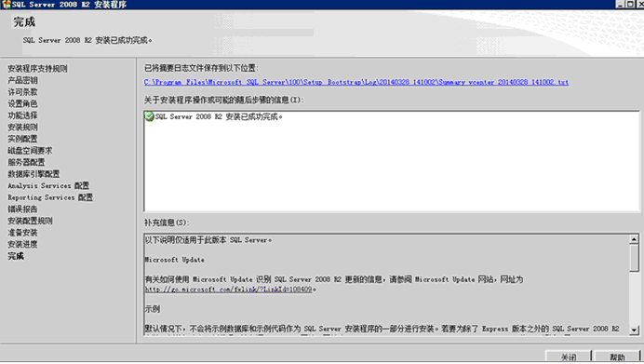Select the 安装程序支持规则 step
Screen dimensions: 644x364
37,69
